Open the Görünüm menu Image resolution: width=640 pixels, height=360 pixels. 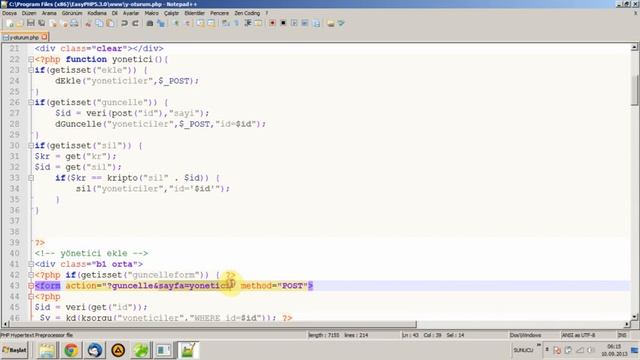[x=72, y=13]
